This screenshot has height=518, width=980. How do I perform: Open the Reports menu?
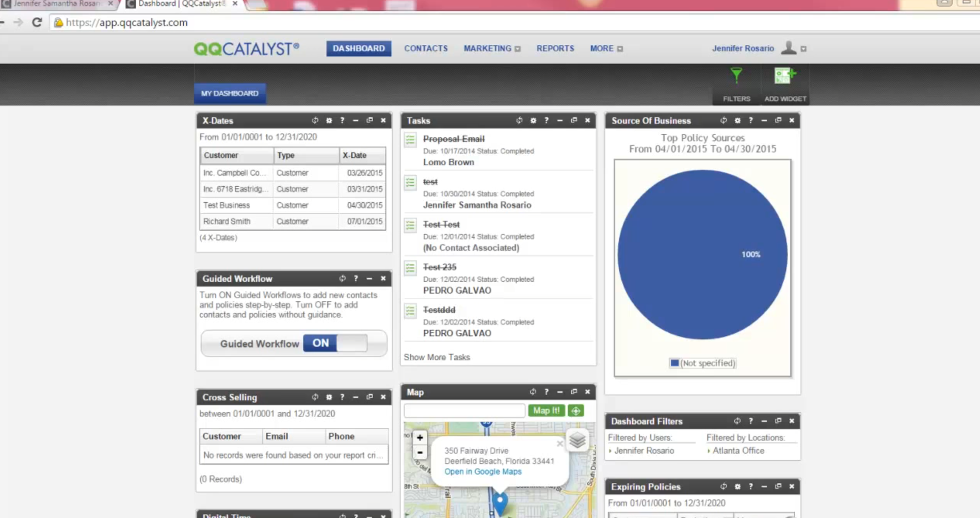(555, 48)
